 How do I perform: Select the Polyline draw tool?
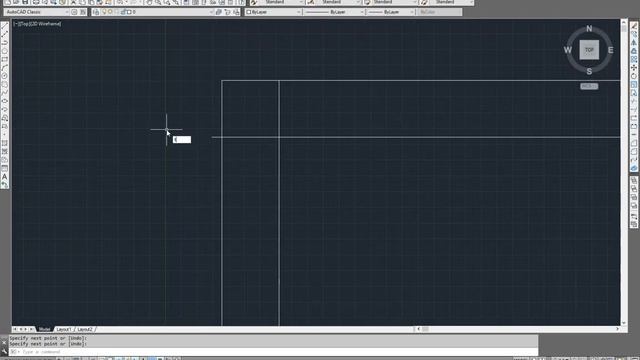click(x=4, y=43)
